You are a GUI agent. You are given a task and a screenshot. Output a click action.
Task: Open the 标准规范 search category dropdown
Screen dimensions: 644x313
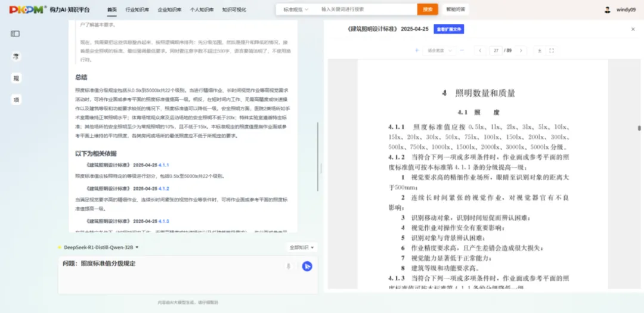pyautogui.click(x=295, y=10)
